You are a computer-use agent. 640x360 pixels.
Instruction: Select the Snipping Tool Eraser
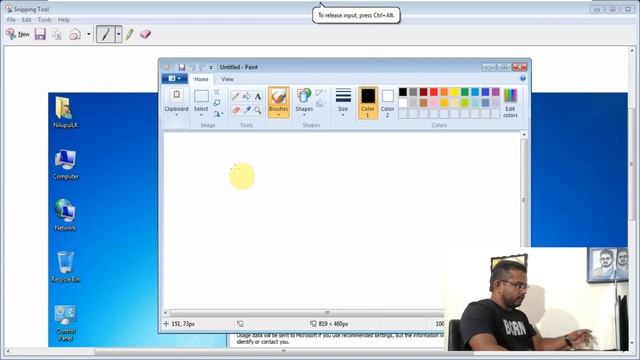145,34
